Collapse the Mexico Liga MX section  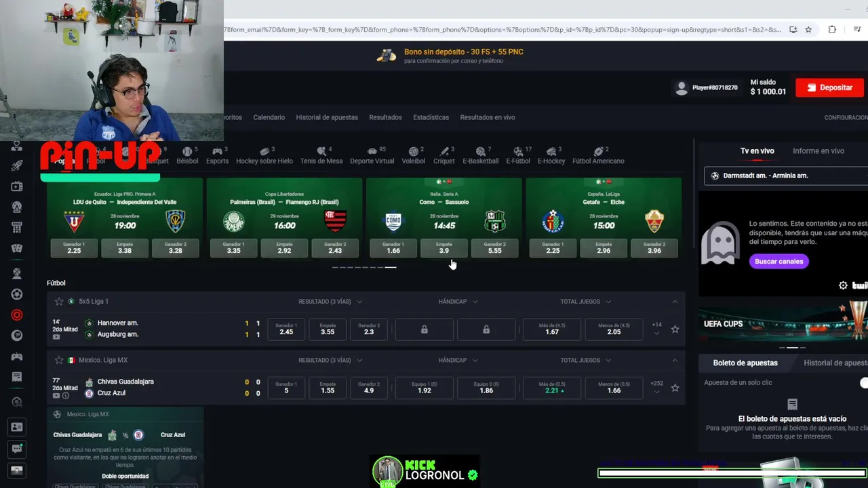click(675, 361)
